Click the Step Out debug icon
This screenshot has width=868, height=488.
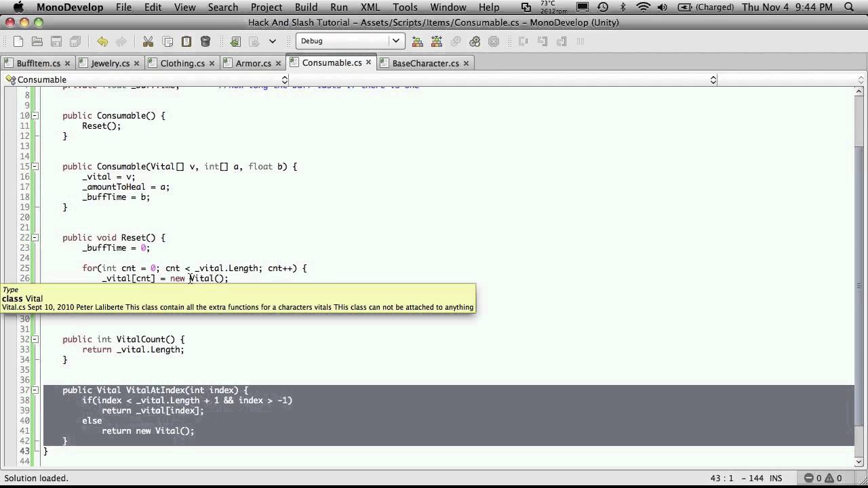[561, 41]
